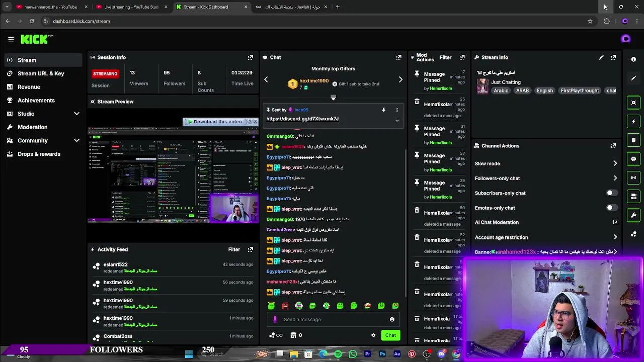Open the Stream sidebar item
644x362 pixels.
[43, 60]
